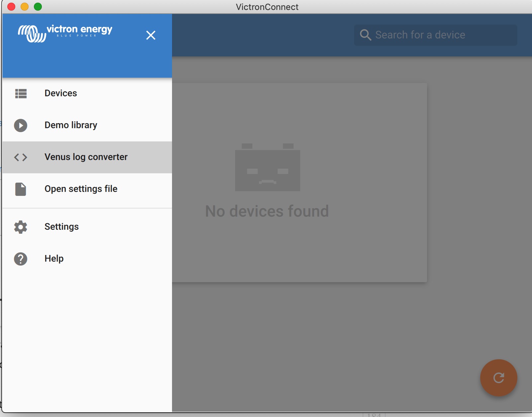
Task: Close the side menu with the X icon
Action: [151, 35]
